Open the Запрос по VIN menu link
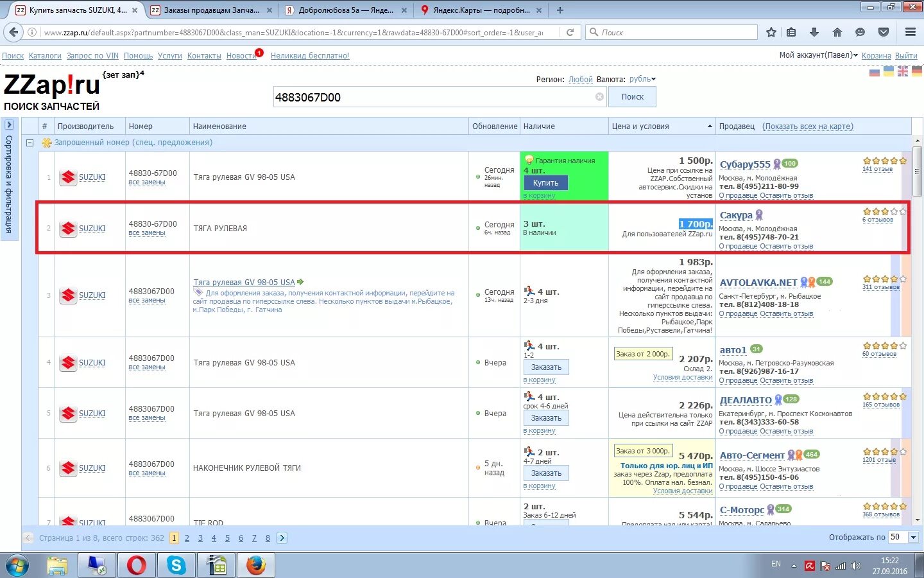Screen dimensions: 924x578 click(92, 56)
